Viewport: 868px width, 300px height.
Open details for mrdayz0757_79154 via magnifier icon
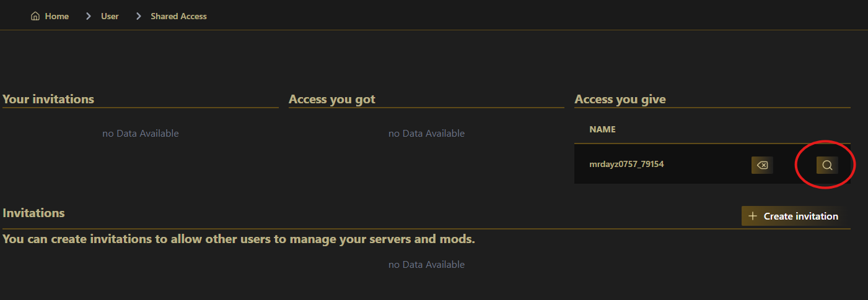(827, 165)
